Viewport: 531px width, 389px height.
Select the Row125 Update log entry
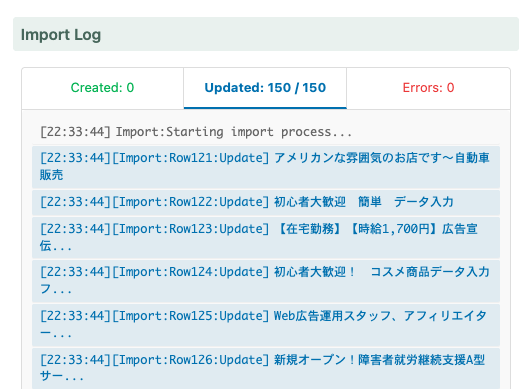click(266, 325)
